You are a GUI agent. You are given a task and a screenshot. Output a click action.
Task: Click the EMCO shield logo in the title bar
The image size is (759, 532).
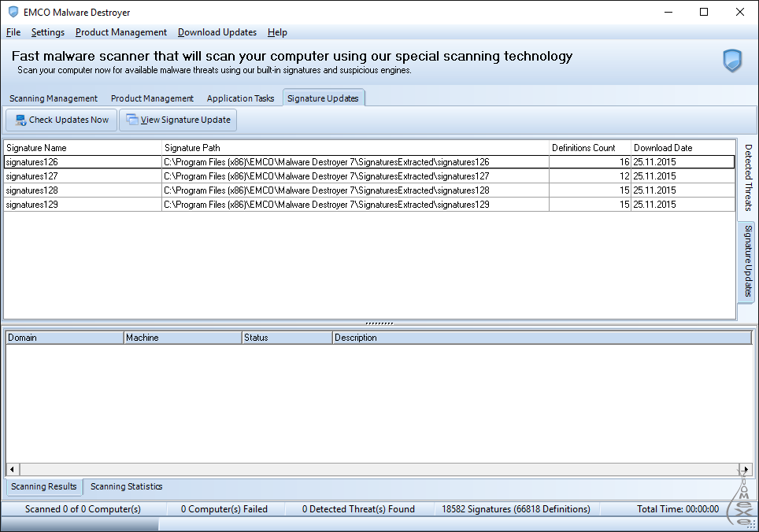coord(13,12)
